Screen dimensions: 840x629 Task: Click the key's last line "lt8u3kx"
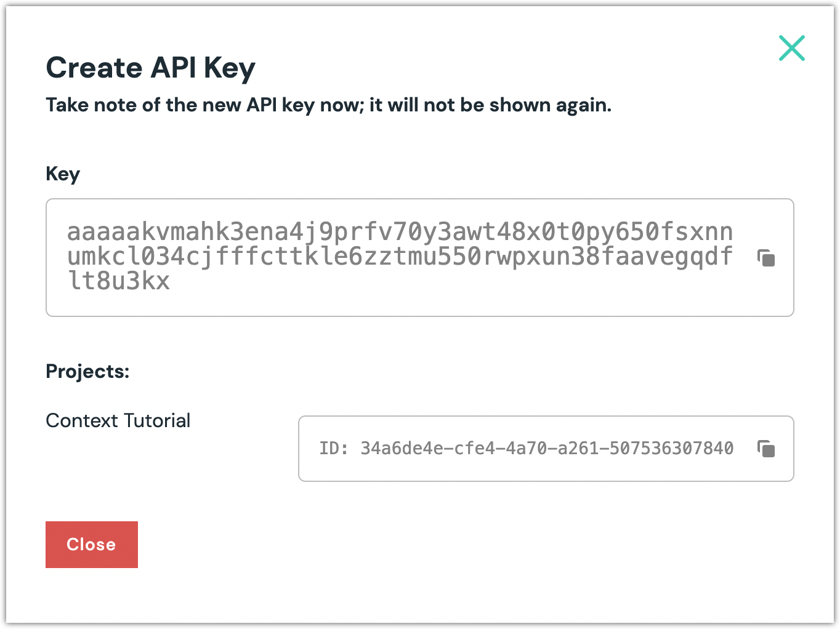pyautogui.click(x=118, y=281)
